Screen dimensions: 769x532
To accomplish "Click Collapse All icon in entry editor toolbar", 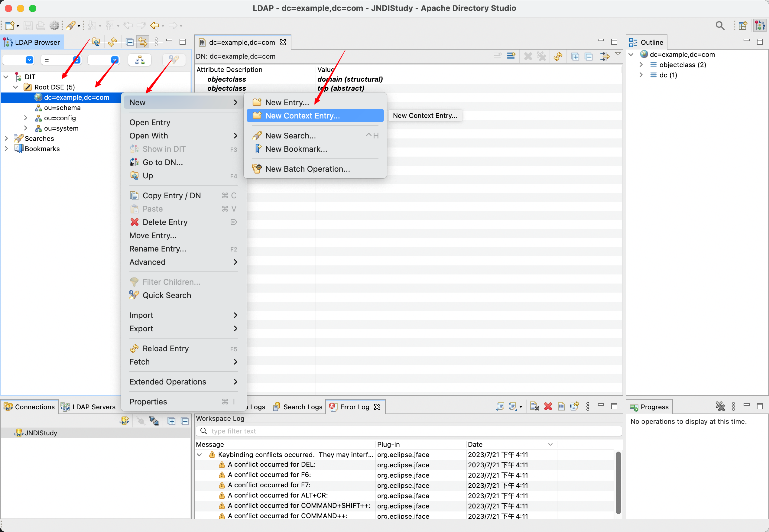I will 589,56.
